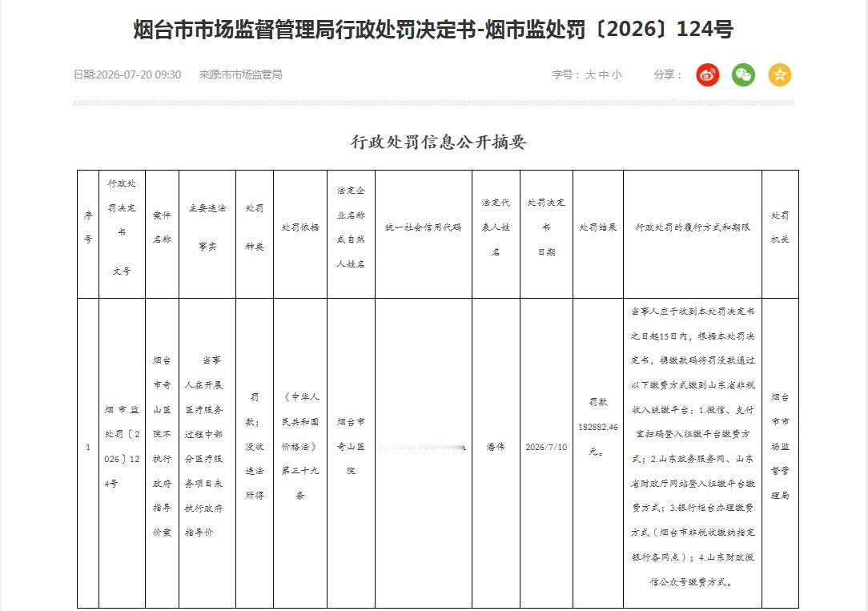
Task: Click the penalty type cell 罚款;没收违法所得
Action: point(255,452)
